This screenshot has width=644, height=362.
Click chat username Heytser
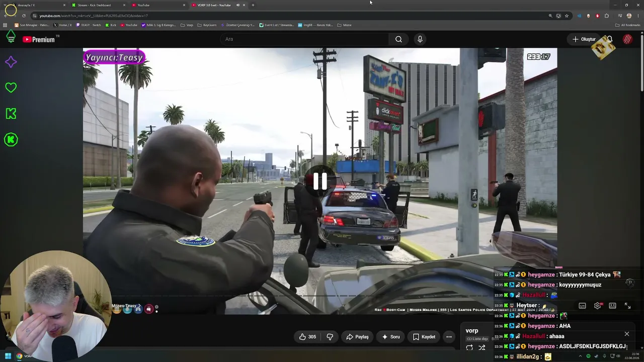coord(527,305)
